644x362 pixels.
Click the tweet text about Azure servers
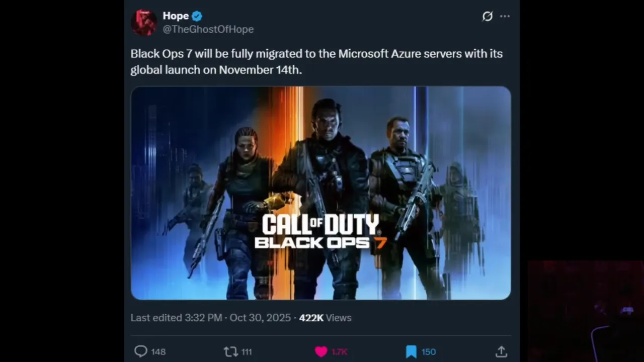point(316,61)
